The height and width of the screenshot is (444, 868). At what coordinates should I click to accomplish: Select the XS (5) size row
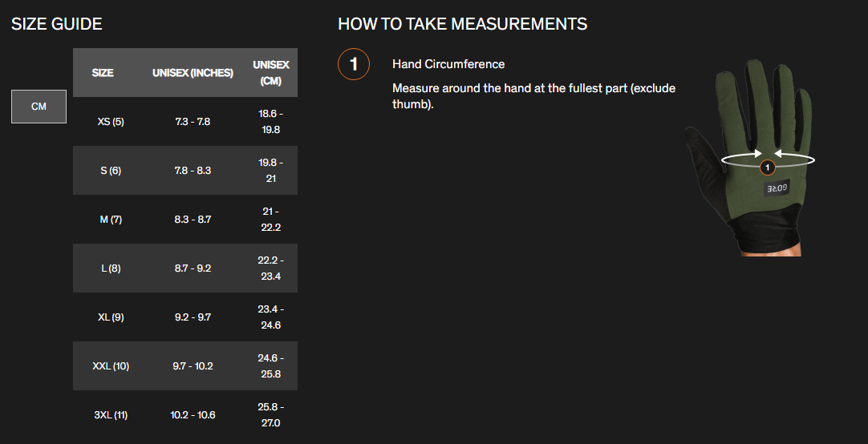pos(111,122)
